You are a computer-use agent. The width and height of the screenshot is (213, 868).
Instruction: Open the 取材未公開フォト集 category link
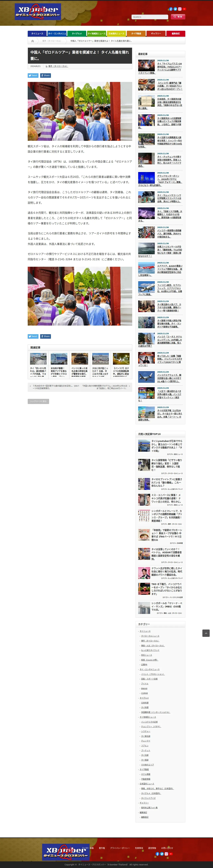(x=149, y=807)
